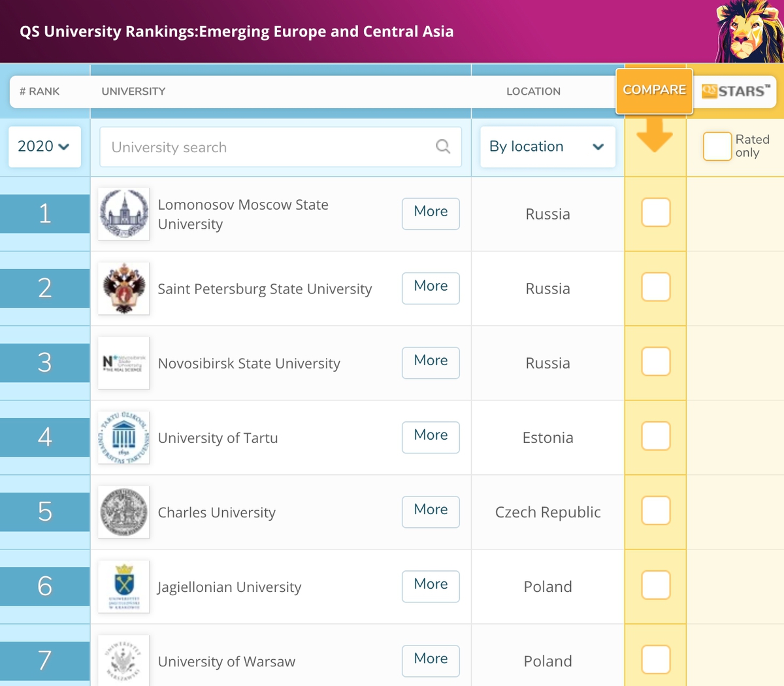
Task: Focus the University search field
Action: [280, 147]
